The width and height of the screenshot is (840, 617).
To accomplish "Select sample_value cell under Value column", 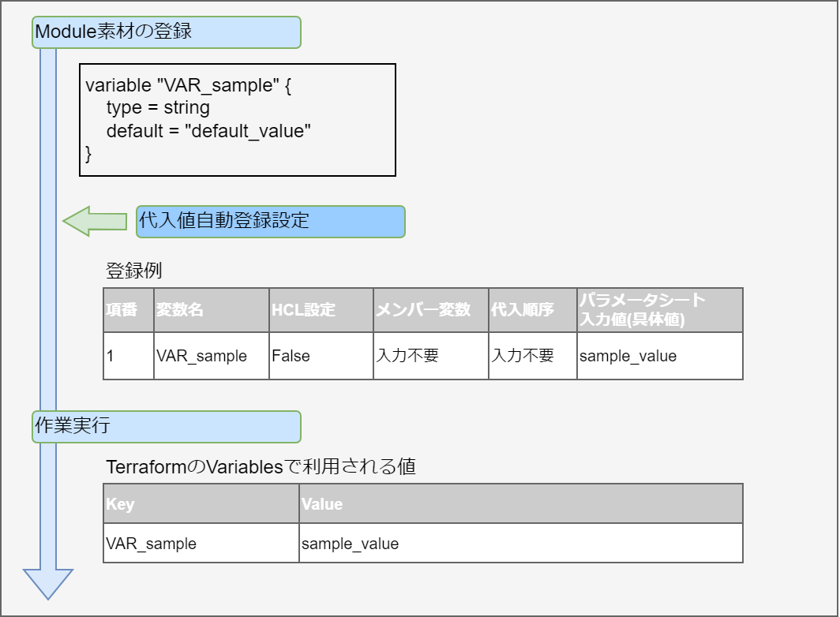I will [x=520, y=543].
